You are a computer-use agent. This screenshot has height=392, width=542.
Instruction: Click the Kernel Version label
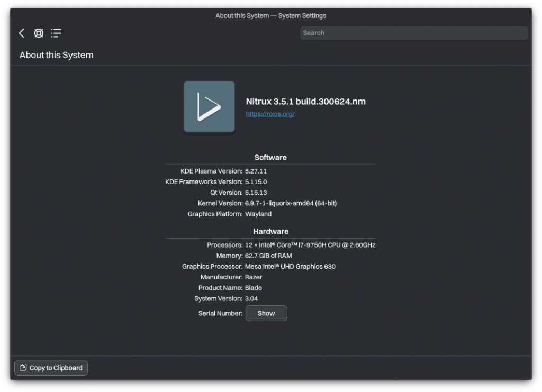(x=220, y=204)
